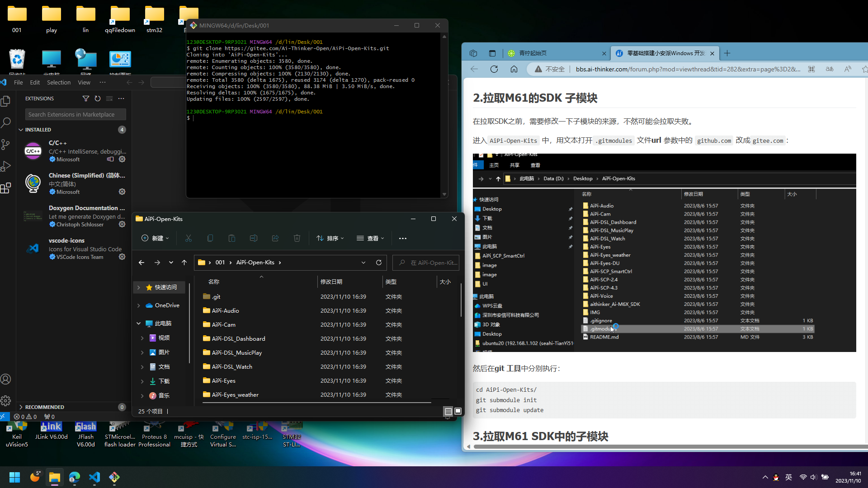Reload the browser page
The height and width of the screenshot is (488, 868).
[494, 69]
